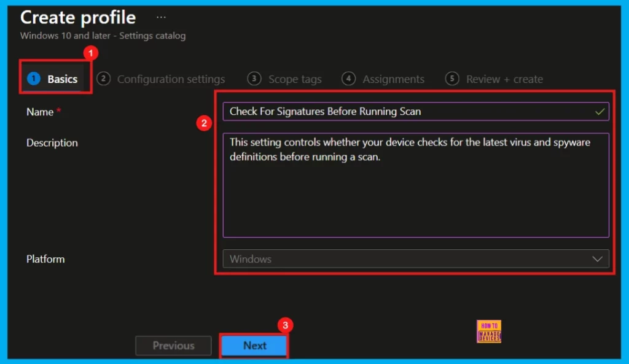
Task: Expand the Platform dropdown
Action: (x=416, y=259)
